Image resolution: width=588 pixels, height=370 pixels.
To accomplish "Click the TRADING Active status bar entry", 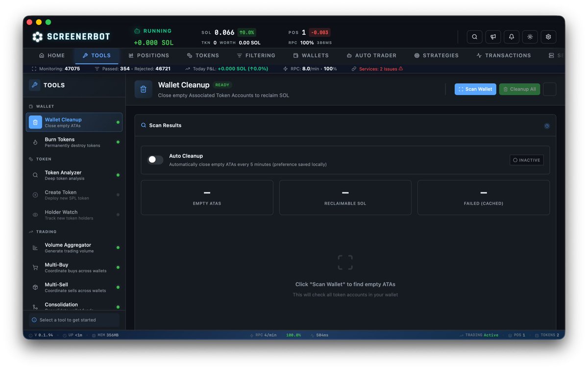I will click(x=479, y=335).
